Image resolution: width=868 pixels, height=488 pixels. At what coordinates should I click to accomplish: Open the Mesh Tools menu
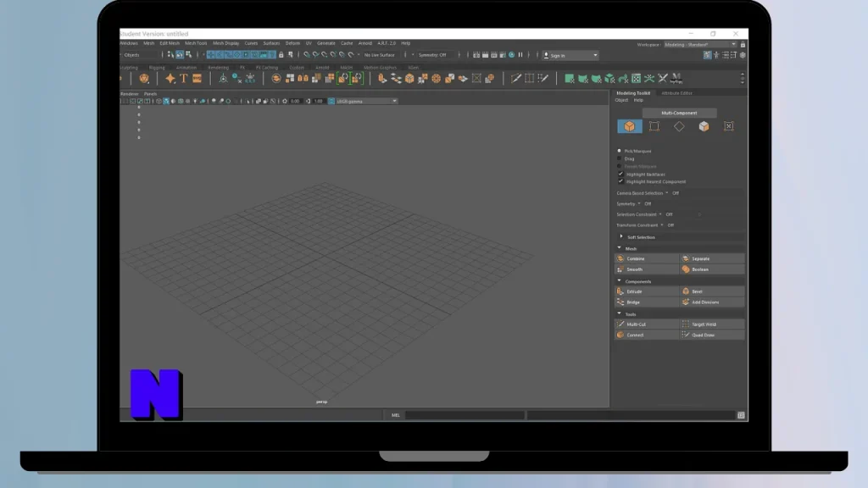[x=196, y=43]
